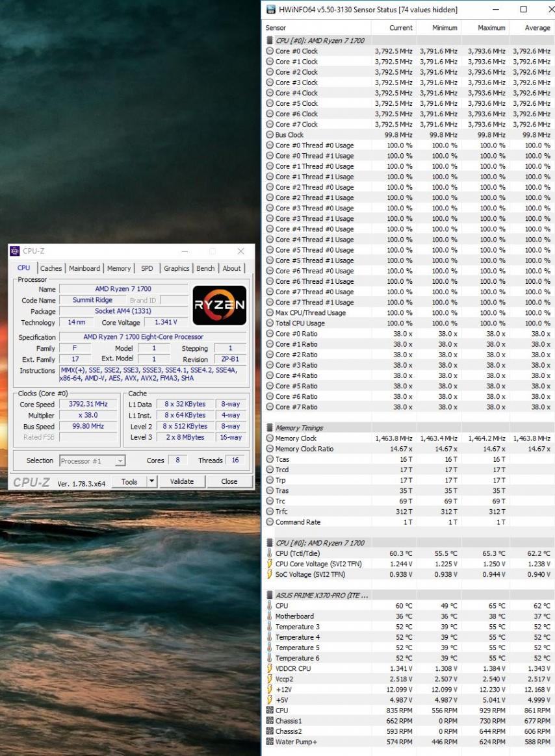Click the Code Name value Summit Ridge

click(x=93, y=300)
